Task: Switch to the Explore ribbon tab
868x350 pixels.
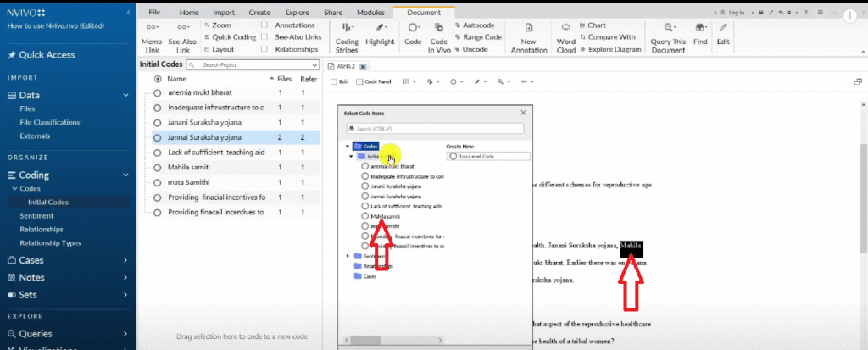Action: (x=298, y=13)
